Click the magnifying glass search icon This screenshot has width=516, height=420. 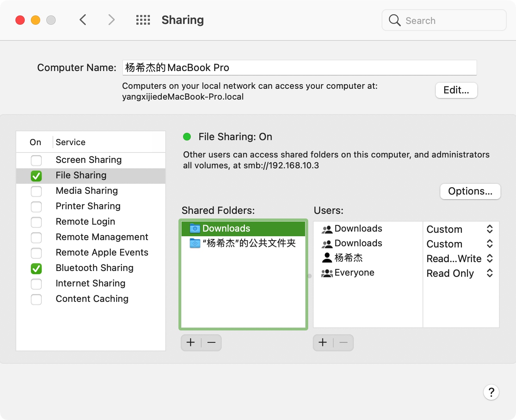click(x=394, y=20)
